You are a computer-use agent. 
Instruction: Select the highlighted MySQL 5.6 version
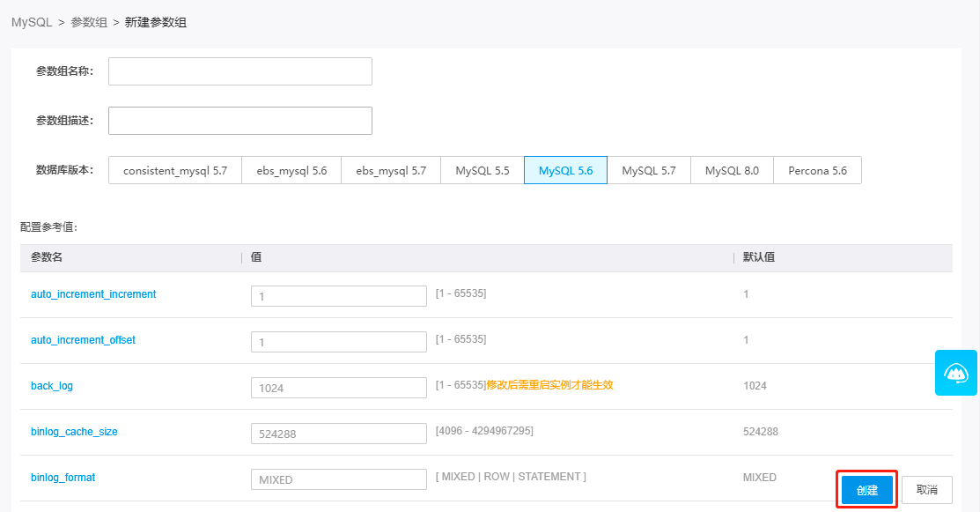pyautogui.click(x=565, y=171)
